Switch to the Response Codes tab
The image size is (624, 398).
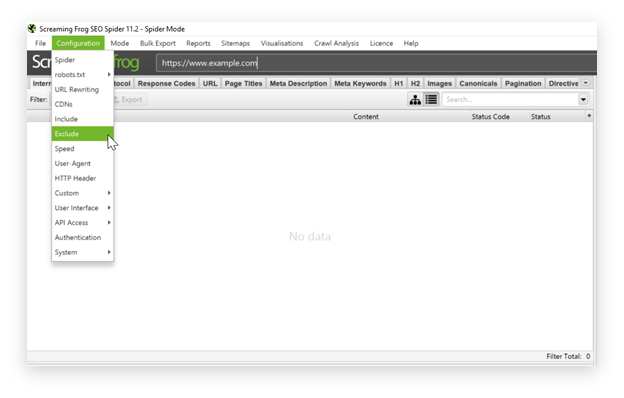(166, 84)
